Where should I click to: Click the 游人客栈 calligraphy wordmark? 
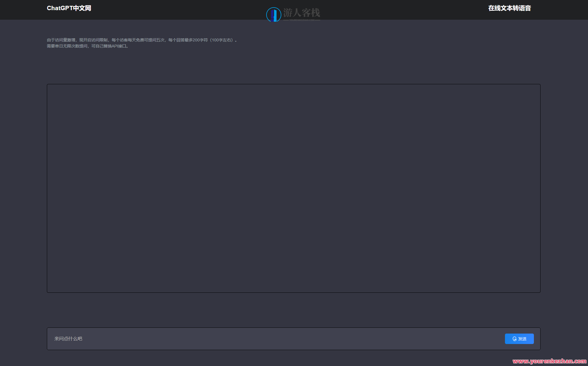302,12
